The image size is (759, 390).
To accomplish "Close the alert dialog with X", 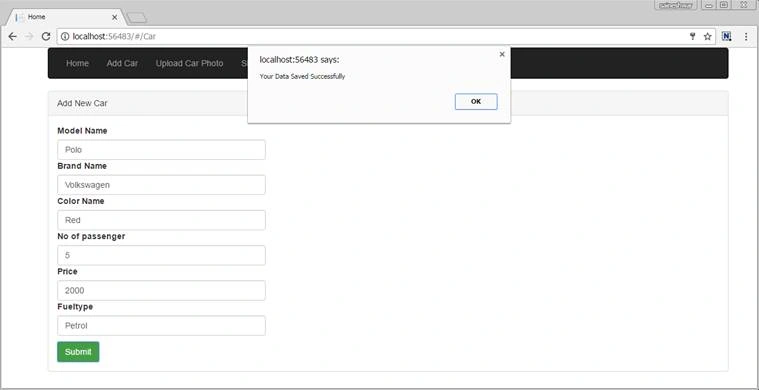I will coord(502,54).
